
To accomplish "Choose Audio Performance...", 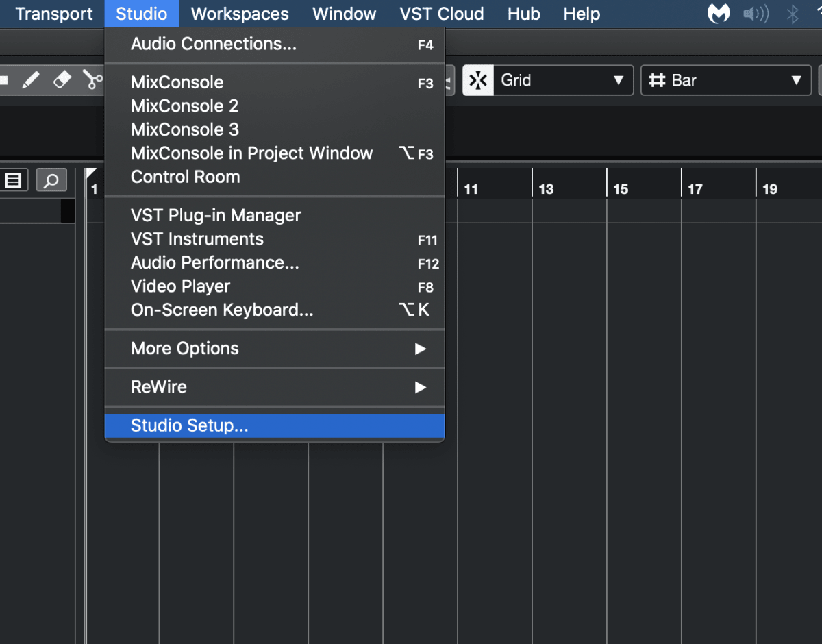I will (x=275, y=262).
